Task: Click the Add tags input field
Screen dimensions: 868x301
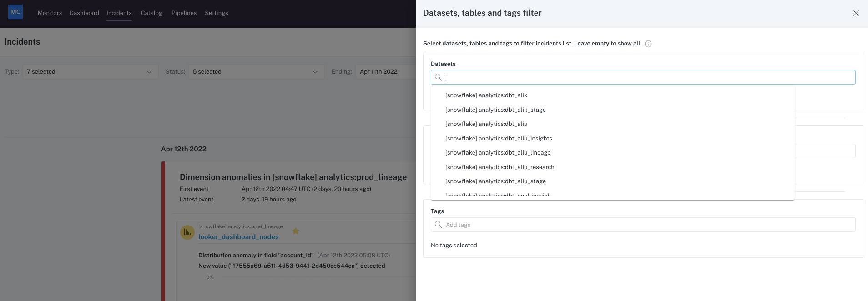Action: pyautogui.click(x=646, y=225)
